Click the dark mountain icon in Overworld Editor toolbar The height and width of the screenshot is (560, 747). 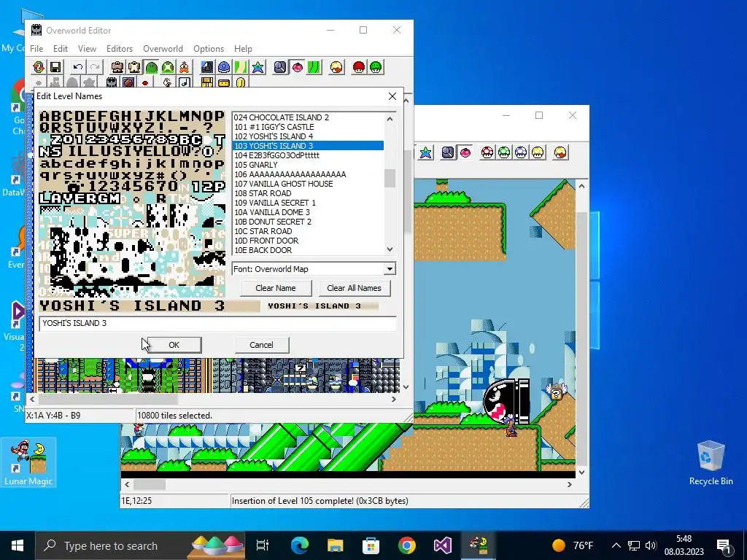click(x=207, y=67)
